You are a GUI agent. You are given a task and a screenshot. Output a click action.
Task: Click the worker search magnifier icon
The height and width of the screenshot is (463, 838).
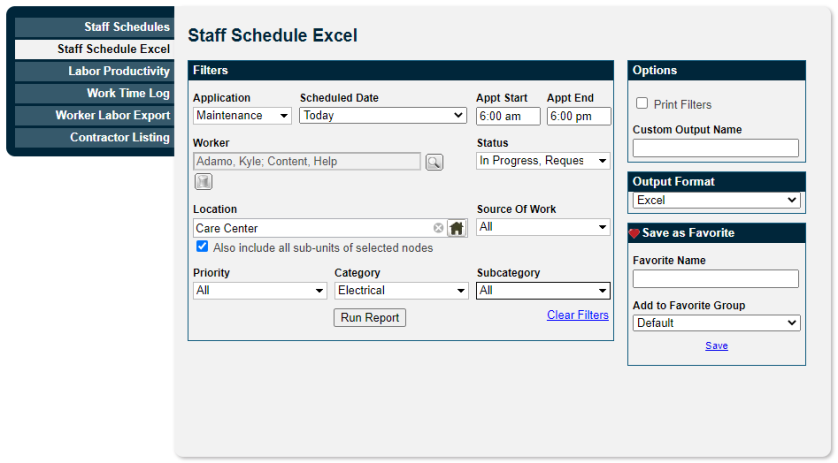point(434,162)
